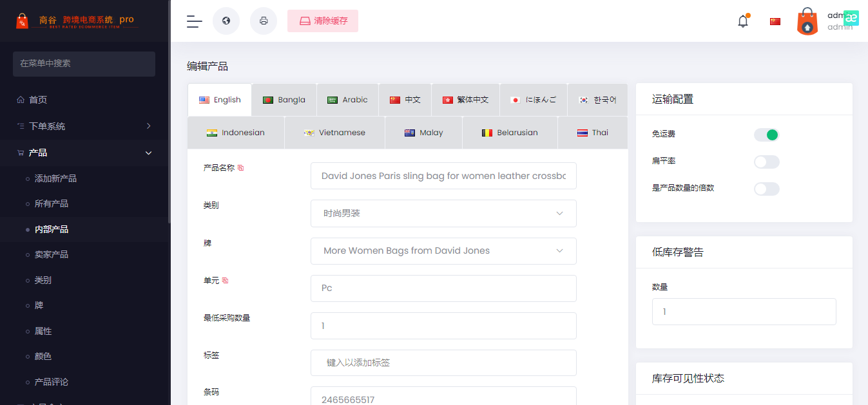Click the 条码 barcode field 2465665517
The width and height of the screenshot is (868, 405).
(443, 396)
